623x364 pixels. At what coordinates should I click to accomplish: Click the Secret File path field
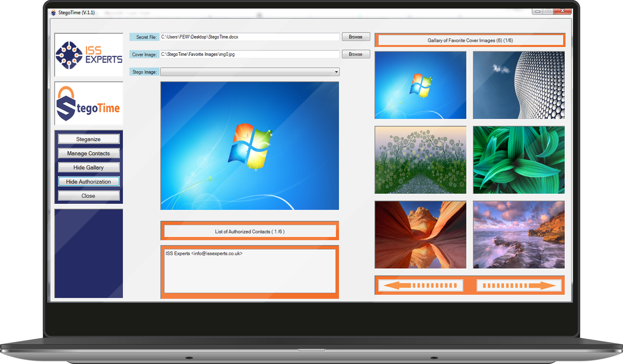pos(249,37)
